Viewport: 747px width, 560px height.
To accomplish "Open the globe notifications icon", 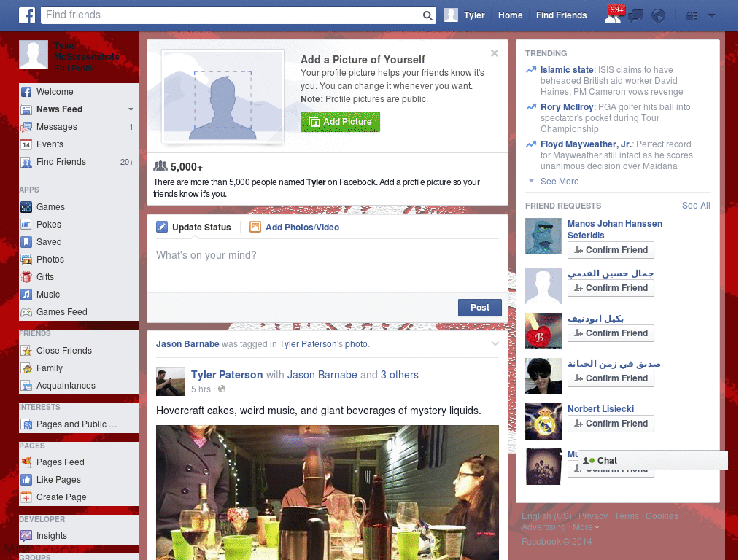I will pyautogui.click(x=659, y=16).
